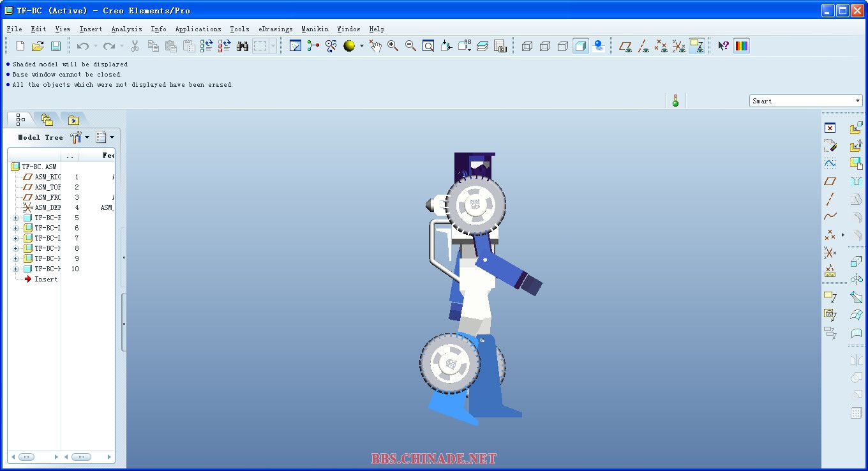Open the Undo history dropdown arrow

click(x=96, y=46)
